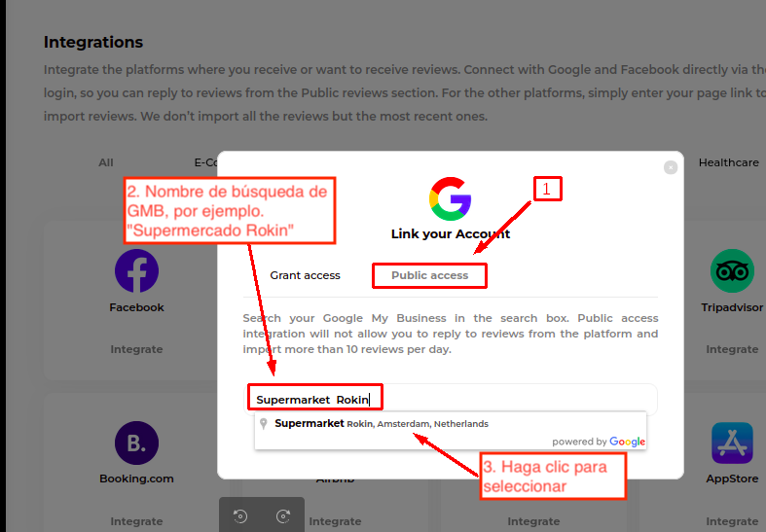Click the Tripadvisor owl icon
The image size is (766, 532).
click(732, 270)
